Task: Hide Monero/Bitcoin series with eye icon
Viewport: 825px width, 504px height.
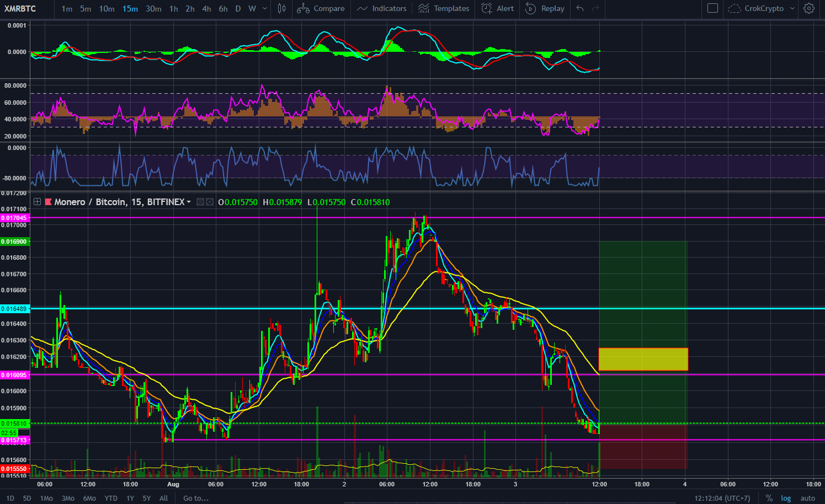Action: point(201,202)
